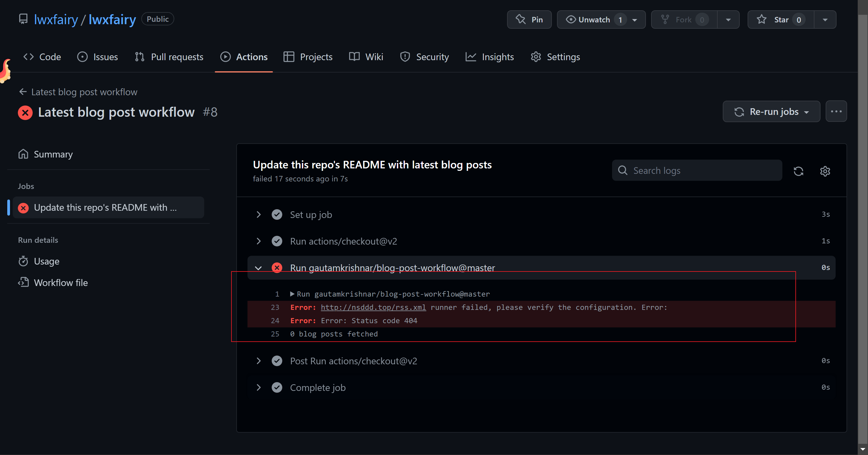Refresh the job logs
The height and width of the screenshot is (455, 868).
coord(799,171)
